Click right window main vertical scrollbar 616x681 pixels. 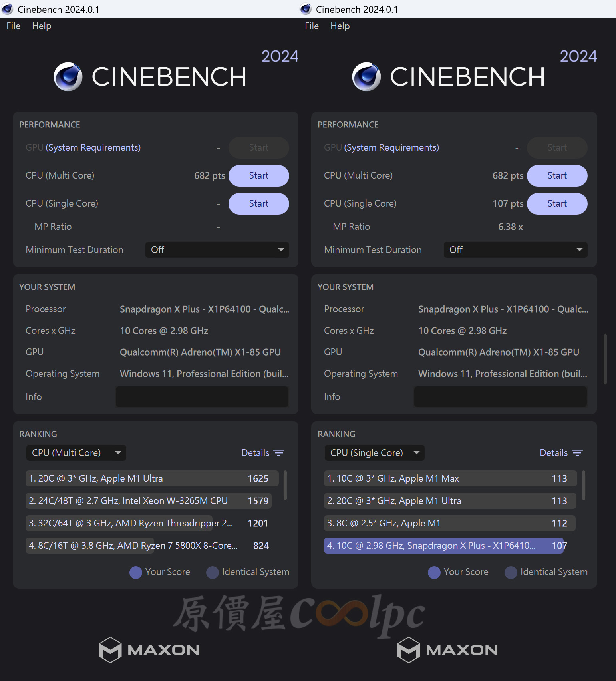click(x=605, y=359)
